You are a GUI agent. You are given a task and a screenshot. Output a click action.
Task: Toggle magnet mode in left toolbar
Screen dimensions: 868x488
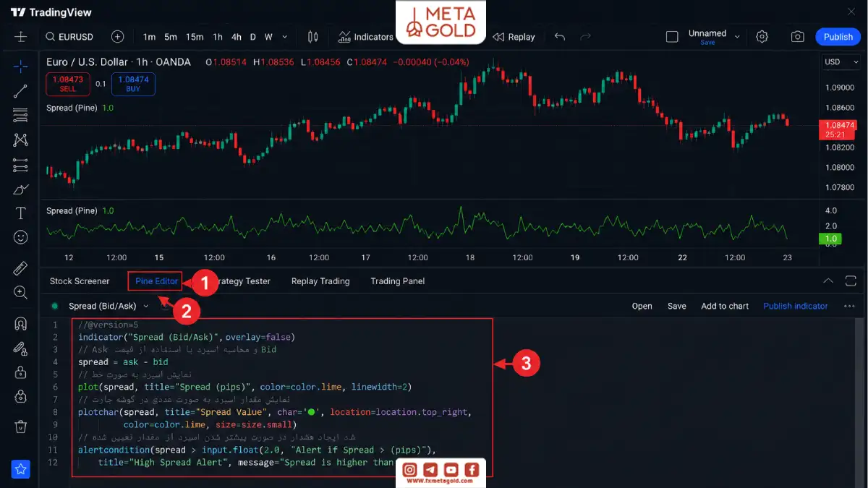(x=20, y=325)
